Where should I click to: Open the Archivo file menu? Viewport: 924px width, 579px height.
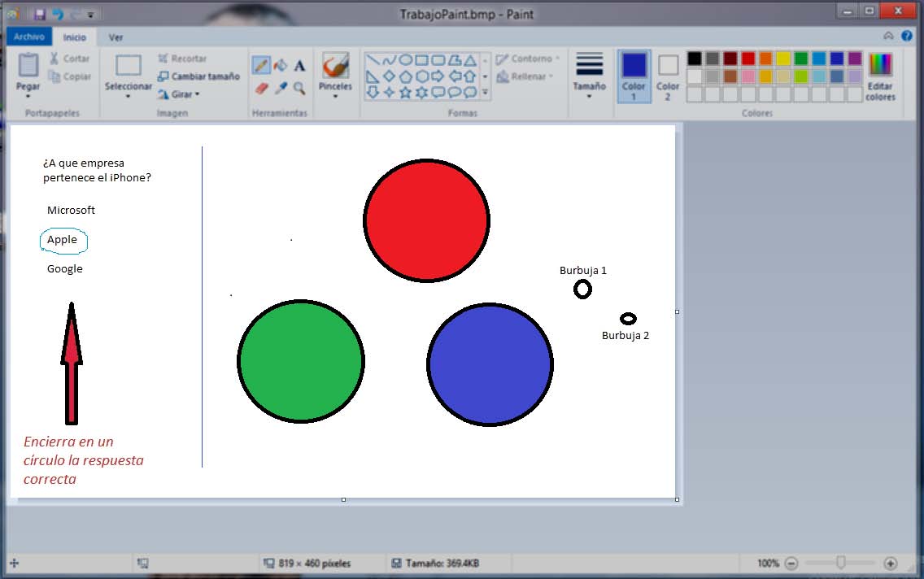(29, 37)
